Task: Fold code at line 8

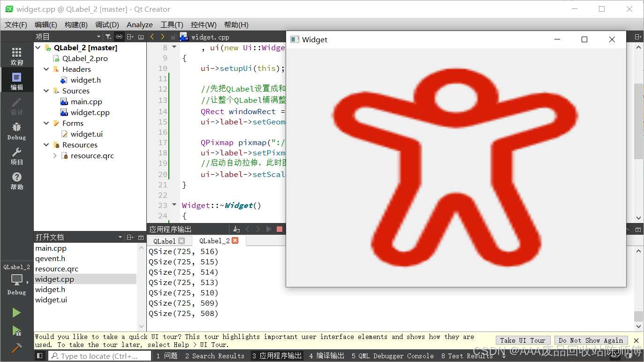Action: [x=174, y=47]
